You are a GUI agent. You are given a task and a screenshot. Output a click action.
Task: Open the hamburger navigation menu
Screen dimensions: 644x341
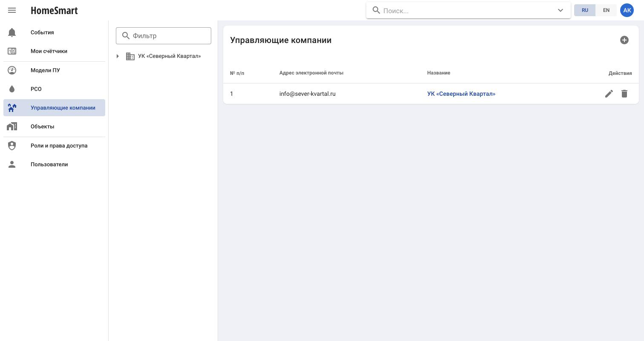click(12, 10)
